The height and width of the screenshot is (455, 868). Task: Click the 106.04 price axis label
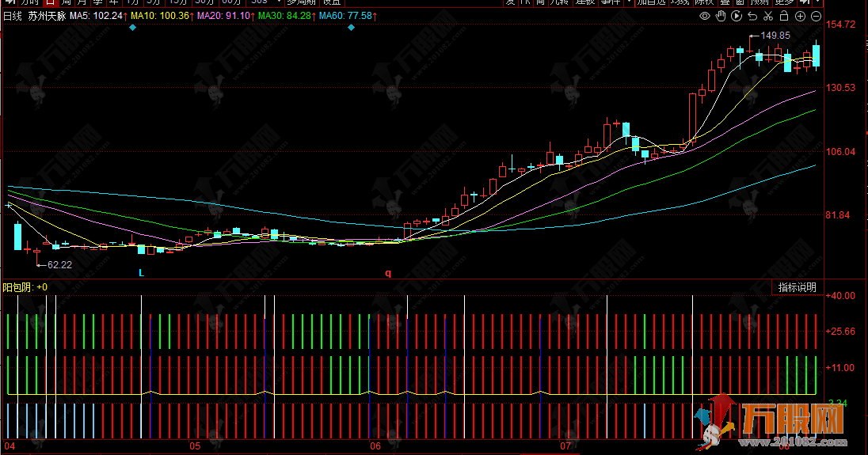click(840, 151)
